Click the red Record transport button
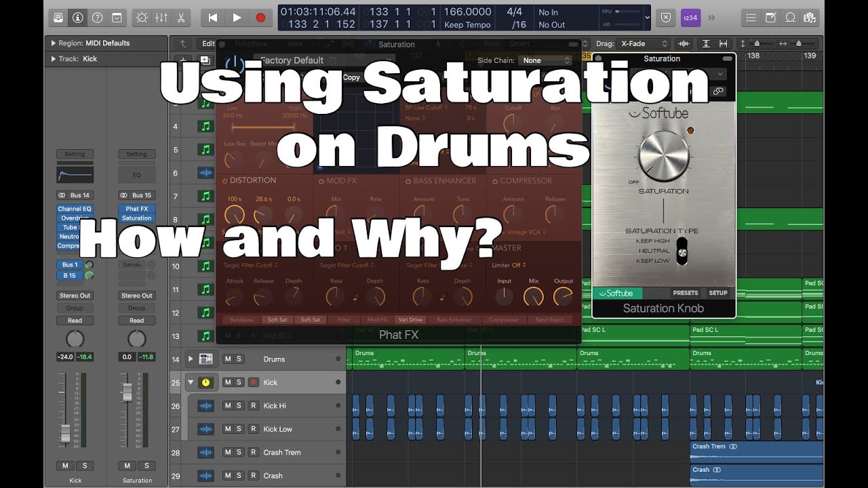Viewport: 868px width, 488px height. (x=260, y=18)
